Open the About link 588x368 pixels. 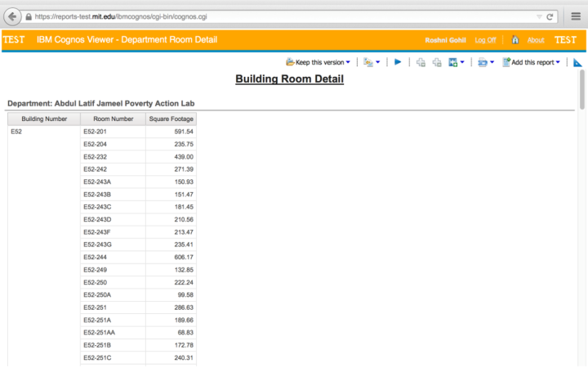536,40
